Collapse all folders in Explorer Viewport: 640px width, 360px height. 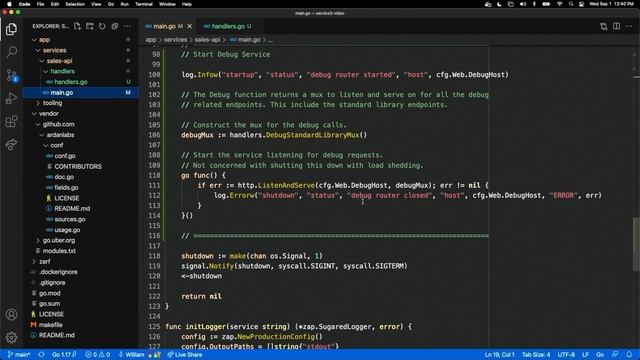[115, 26]
